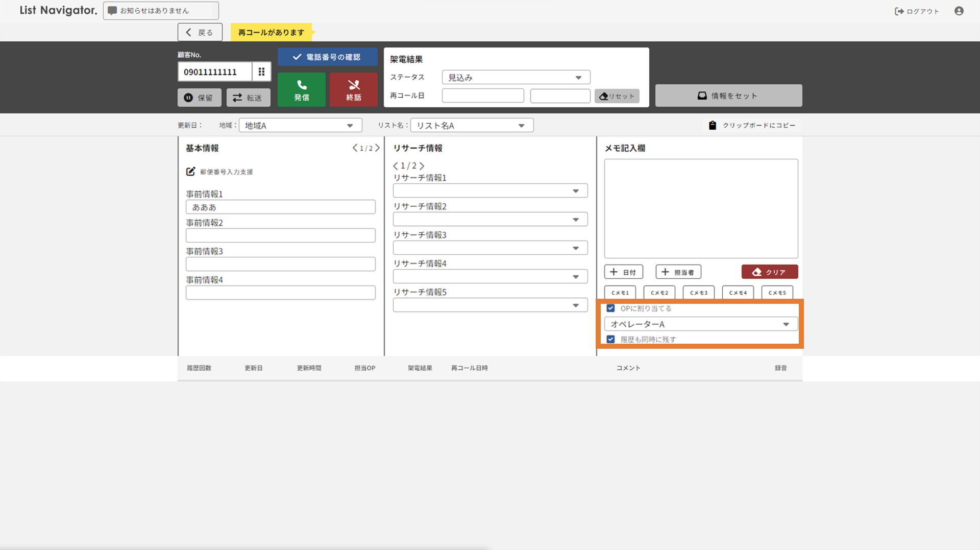Screen dimensions: 980x550
Task: Click the red クリア memo button
Action: click(769, 272)
